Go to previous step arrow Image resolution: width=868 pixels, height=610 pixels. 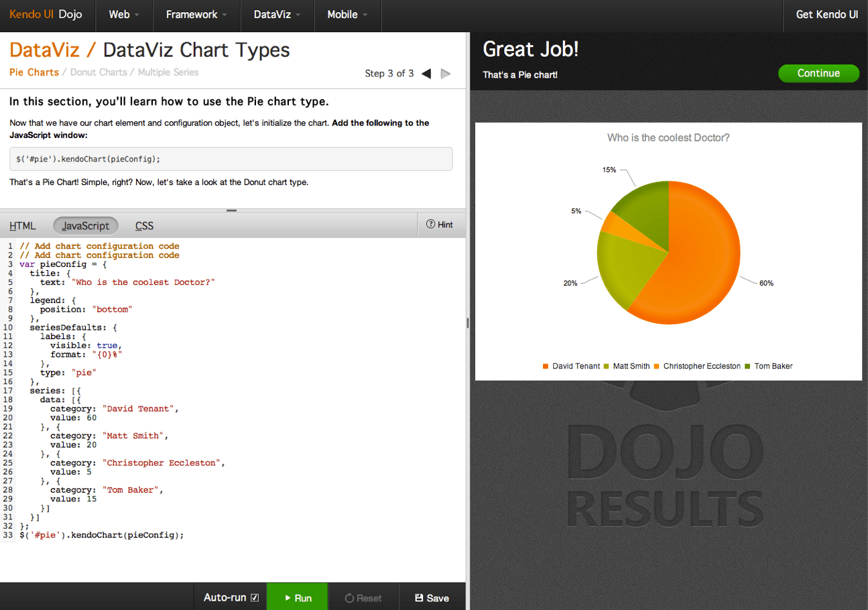tap(426, 74)
